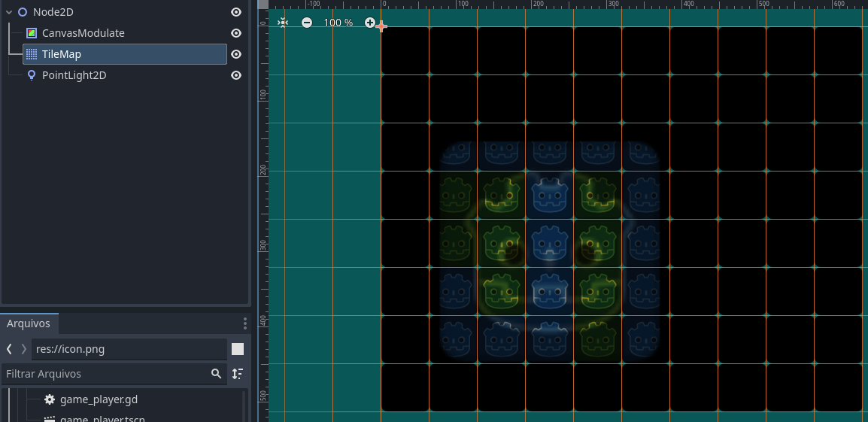Edit the res://icon.png path field
The height and width of the screenshot is (422, 868).
click(x=129, y=349)
